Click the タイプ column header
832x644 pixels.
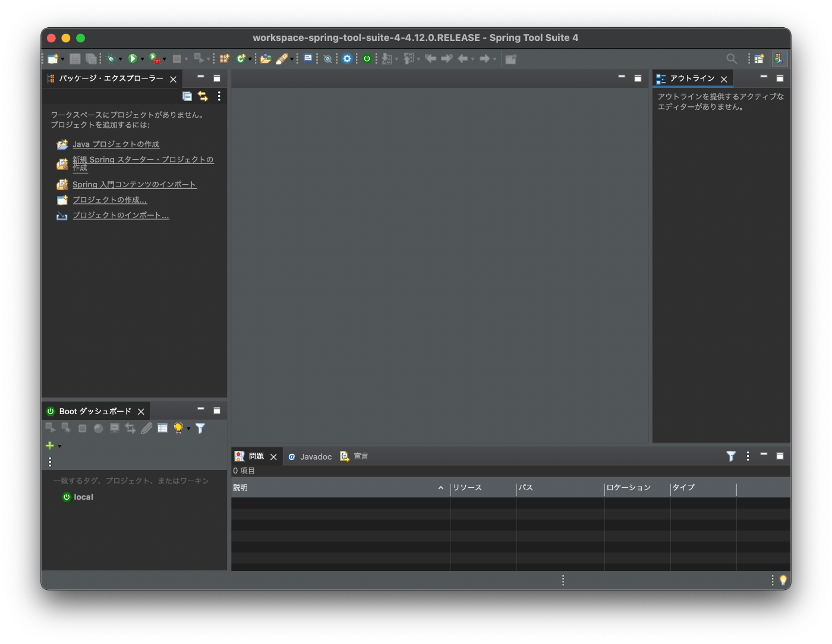coord(704,488)
